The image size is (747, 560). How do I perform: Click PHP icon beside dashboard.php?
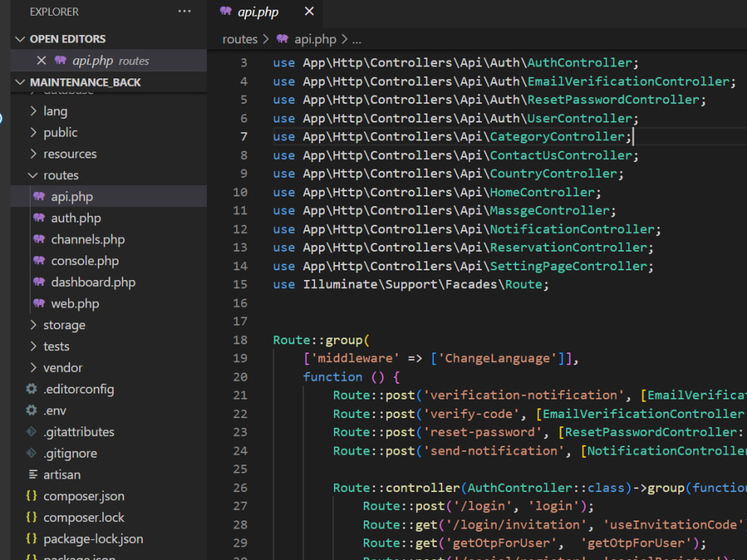[x=39, y=282]
